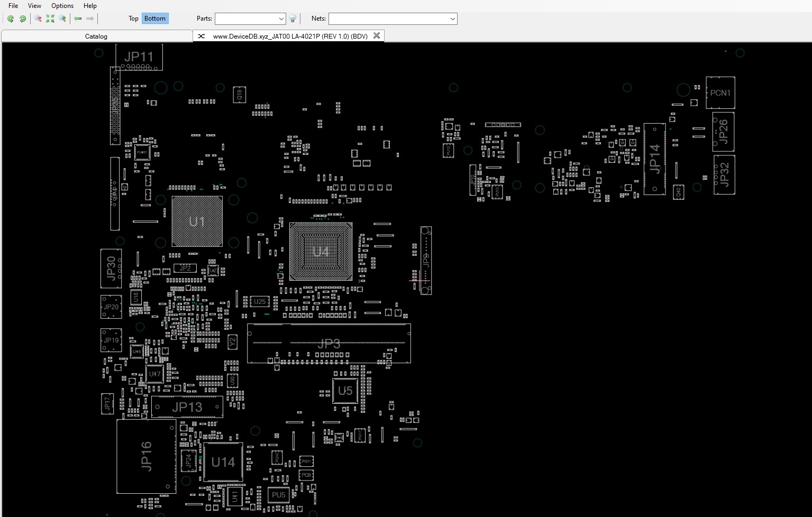Open the Parts dropdown list
812x517 pixels.
(281, 19)
